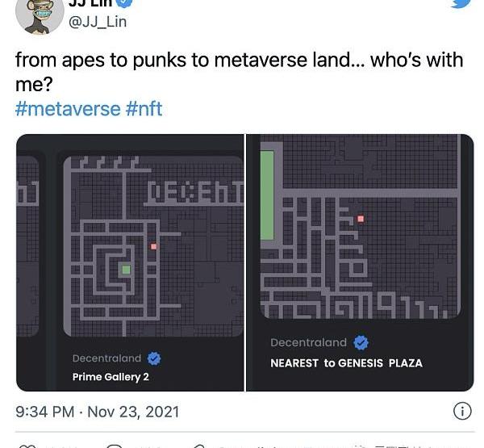Click the green parcel in left map
This screenshot has width=484, height=448.
(x=125, y=270)
